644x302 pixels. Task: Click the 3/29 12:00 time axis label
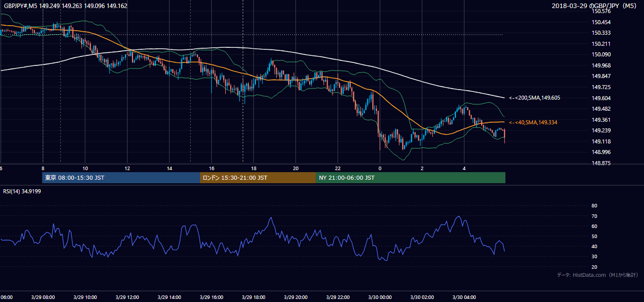pyautogui.click(x=127, y=297)
